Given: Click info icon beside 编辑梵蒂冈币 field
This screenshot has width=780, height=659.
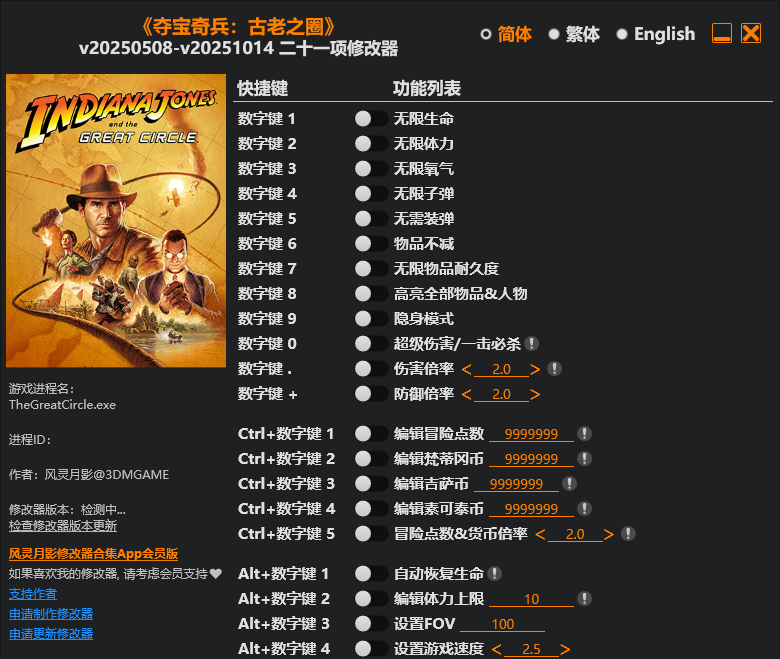Looking at the screenshot, I should [x=584, y=459].
